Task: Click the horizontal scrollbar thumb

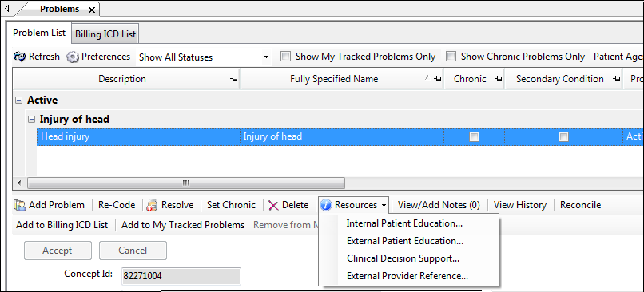Action: [186, 183]
